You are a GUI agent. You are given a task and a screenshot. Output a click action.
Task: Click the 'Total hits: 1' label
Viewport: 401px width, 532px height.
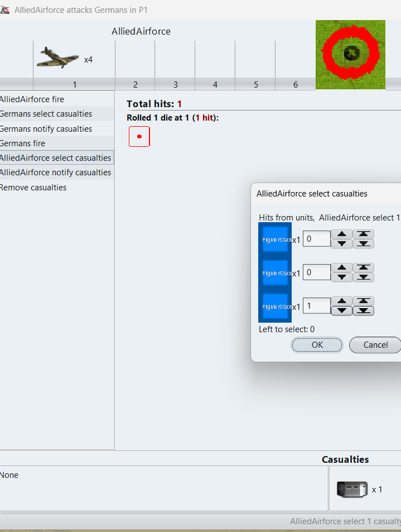154,104
